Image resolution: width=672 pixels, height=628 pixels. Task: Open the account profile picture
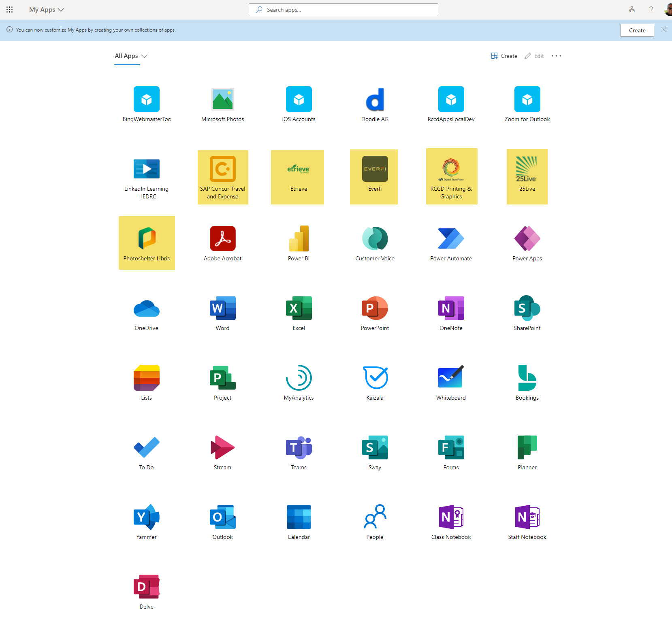(x=668, y=9)
